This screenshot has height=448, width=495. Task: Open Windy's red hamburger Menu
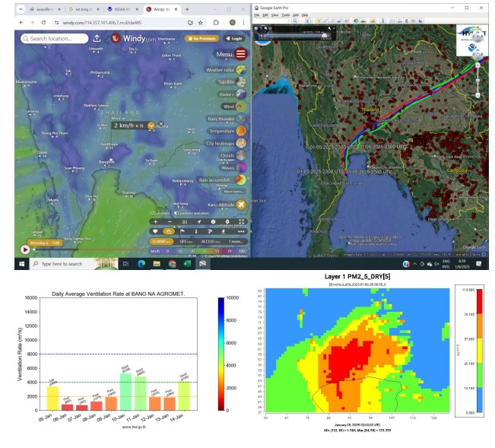point(241,54)
